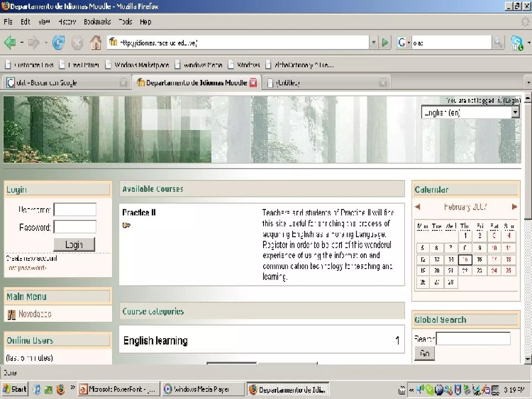Expand the address bar history dropdown

coord(374,42)
